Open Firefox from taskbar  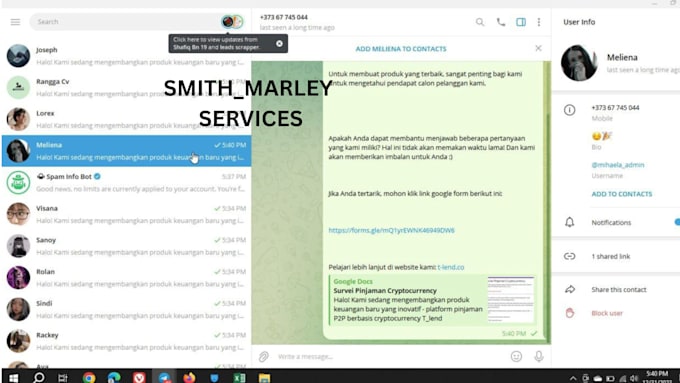(x=189, y=377)
